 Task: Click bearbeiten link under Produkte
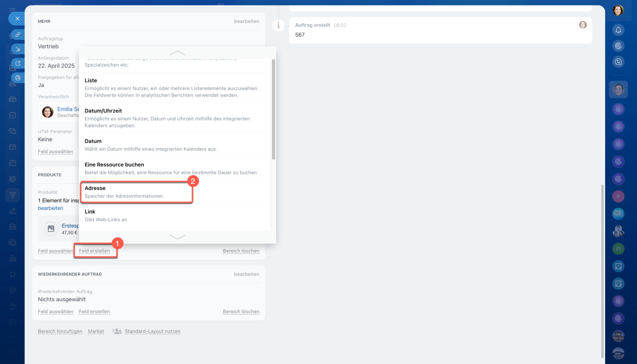[50, 208]
